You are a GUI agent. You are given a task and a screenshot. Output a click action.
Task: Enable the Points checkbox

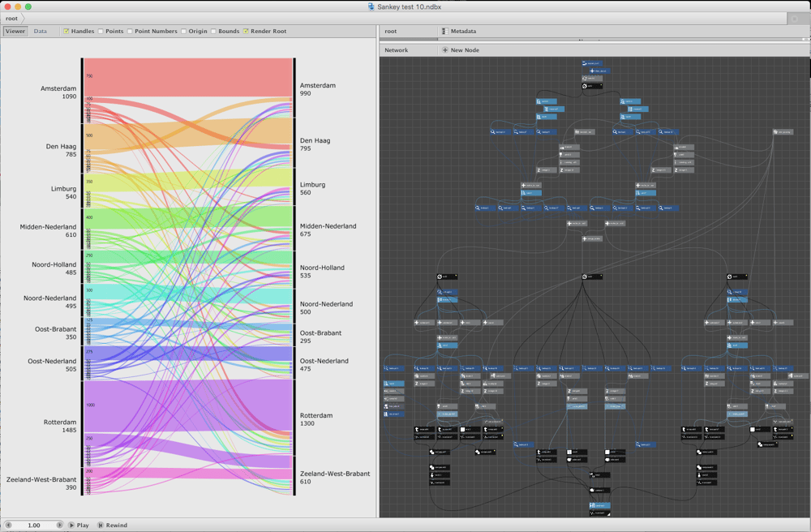101,31
